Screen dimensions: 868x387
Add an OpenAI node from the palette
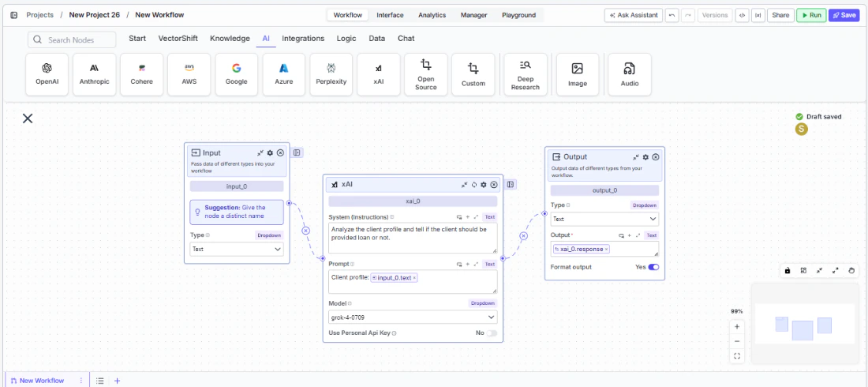47,74
